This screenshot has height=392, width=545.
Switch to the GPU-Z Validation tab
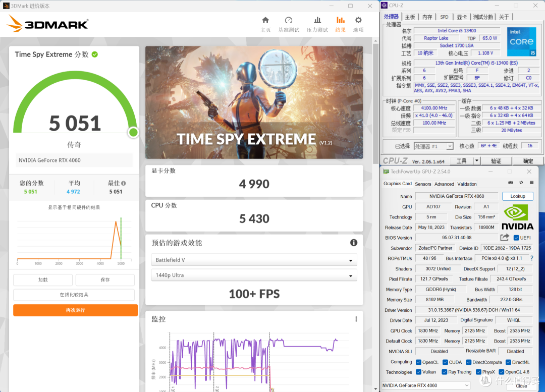467,184
